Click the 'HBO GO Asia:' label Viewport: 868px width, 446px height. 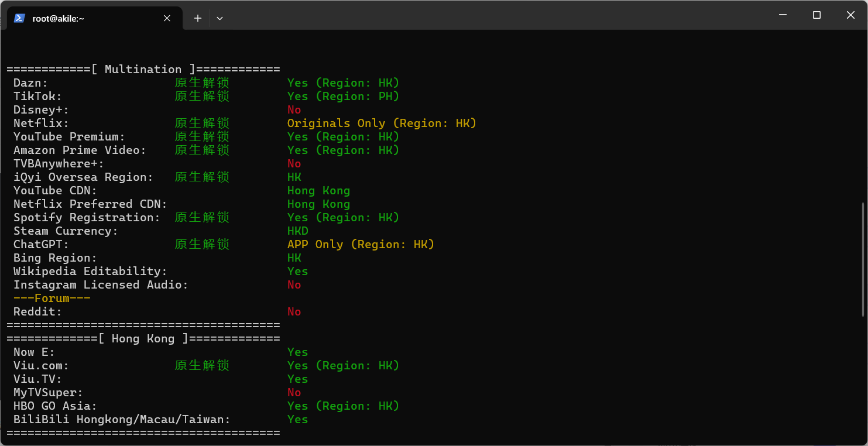[x=55, y=406]
